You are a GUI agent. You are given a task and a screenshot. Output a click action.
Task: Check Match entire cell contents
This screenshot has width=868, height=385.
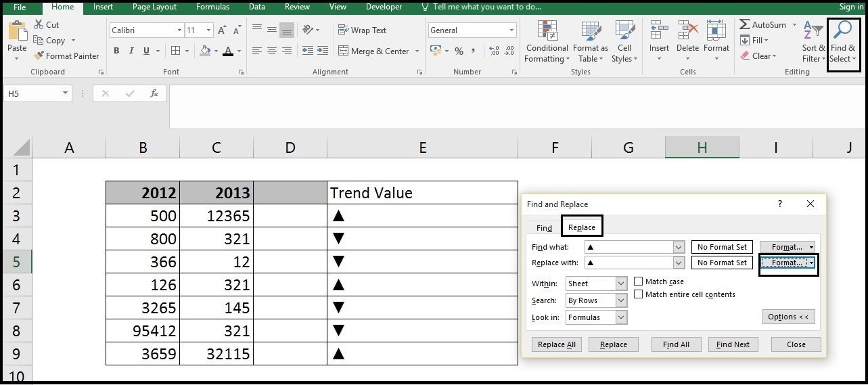pos(639,294)
